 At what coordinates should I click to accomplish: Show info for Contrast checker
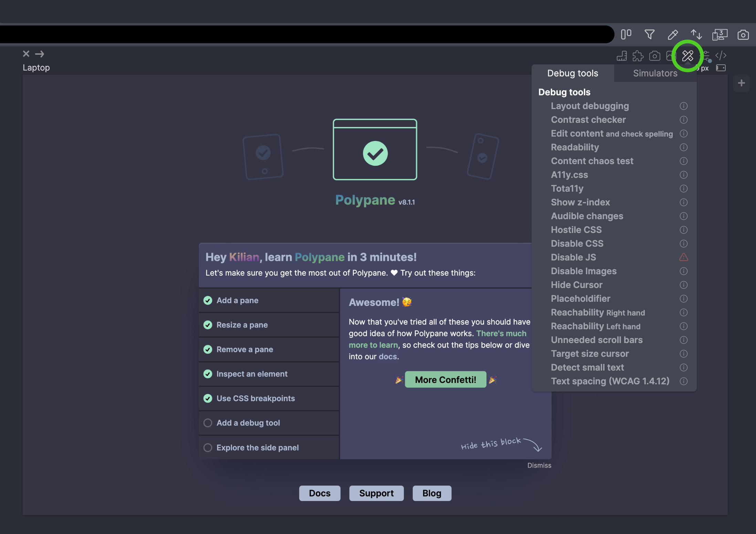(x=684, y=120)
